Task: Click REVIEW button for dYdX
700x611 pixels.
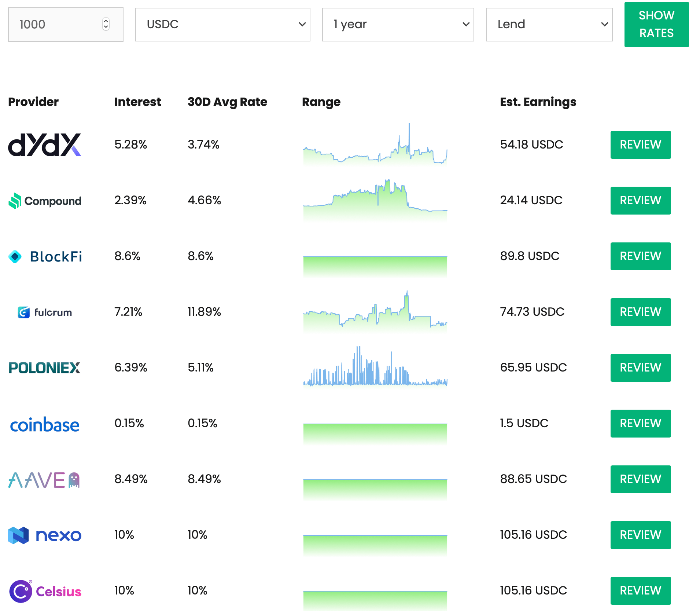Action: (x=640, y=145)
